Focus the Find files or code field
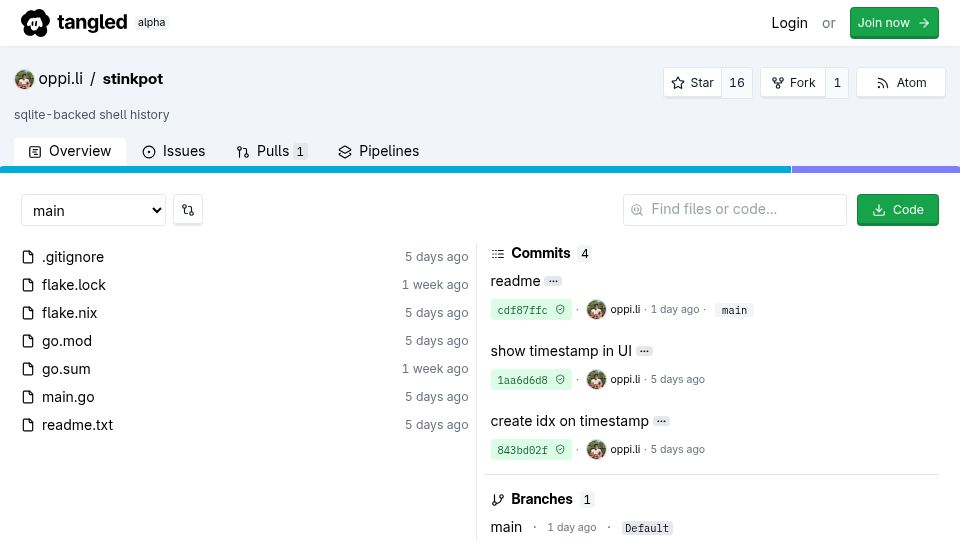Image resolution: width=960 pixels, height=540 pixels. tap(735, 210)
